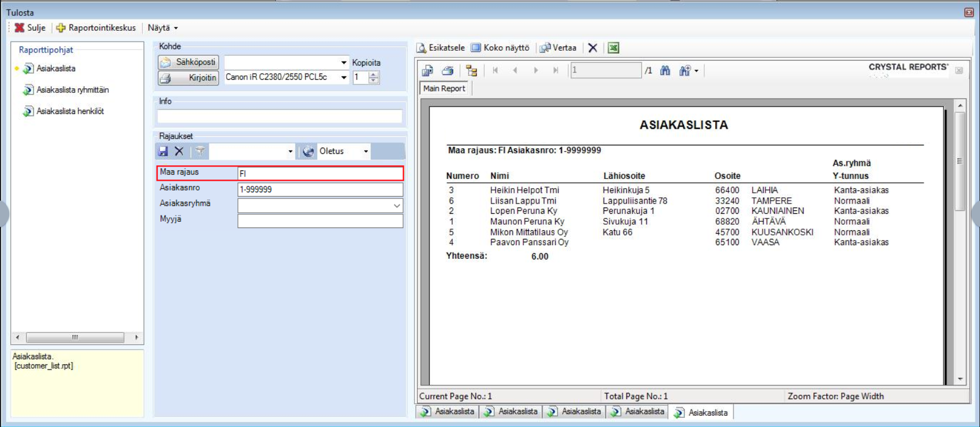The height and width of the screenshot is (427, 980).
Task: Save the filter settings with floppy disk icon
Action: (x=163, y=151)
